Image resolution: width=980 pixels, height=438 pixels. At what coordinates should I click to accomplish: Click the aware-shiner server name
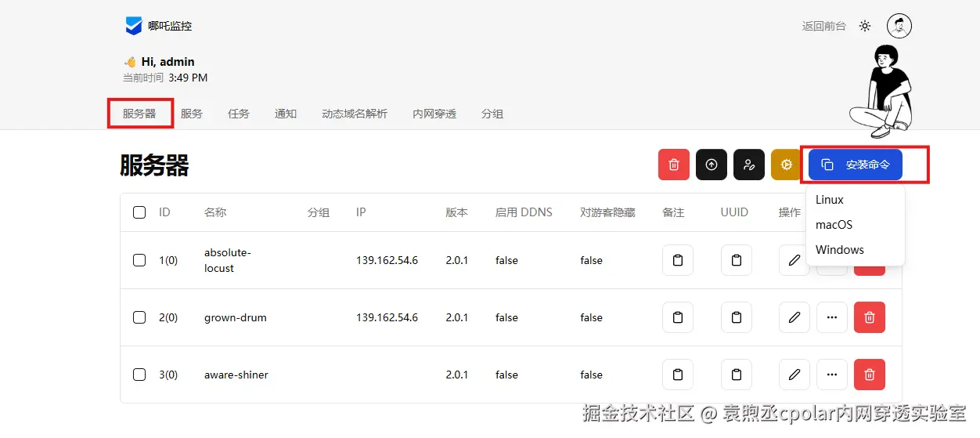(236, 375)
